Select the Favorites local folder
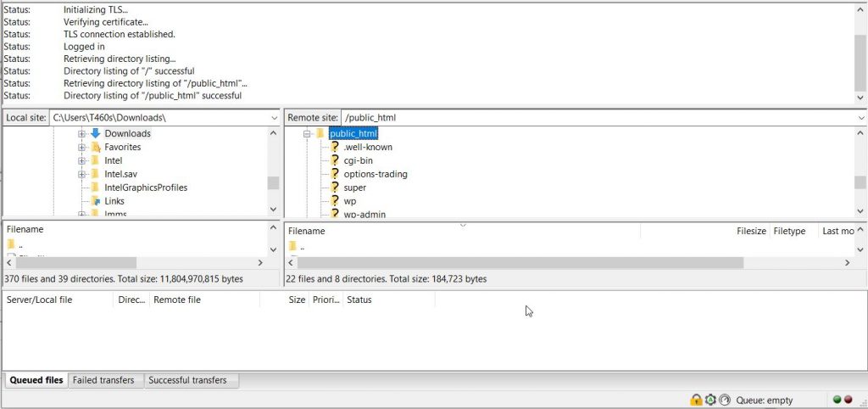Image resolution: width=868 pixels, height=409 pixels. 123,147
